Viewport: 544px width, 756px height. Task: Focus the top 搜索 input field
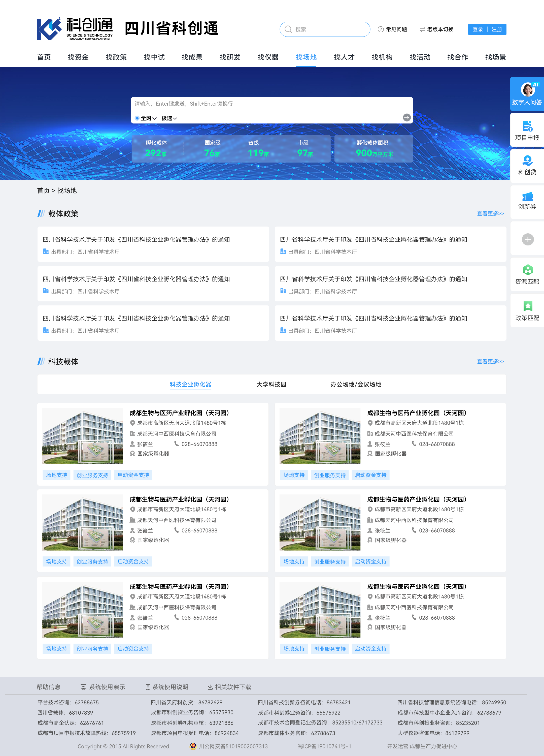click(325, 29)
